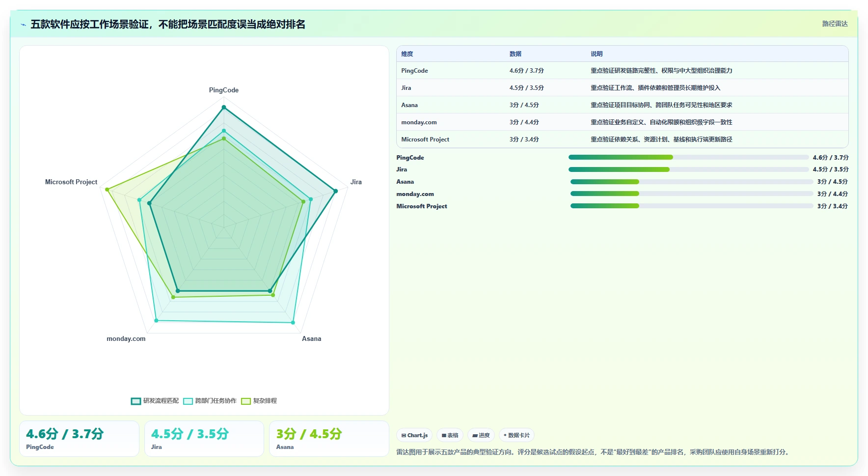The height and width of the screenshot is (476, 868).
Task: Click the 复杂排程 legend color box
Action: tap(246, 401)
